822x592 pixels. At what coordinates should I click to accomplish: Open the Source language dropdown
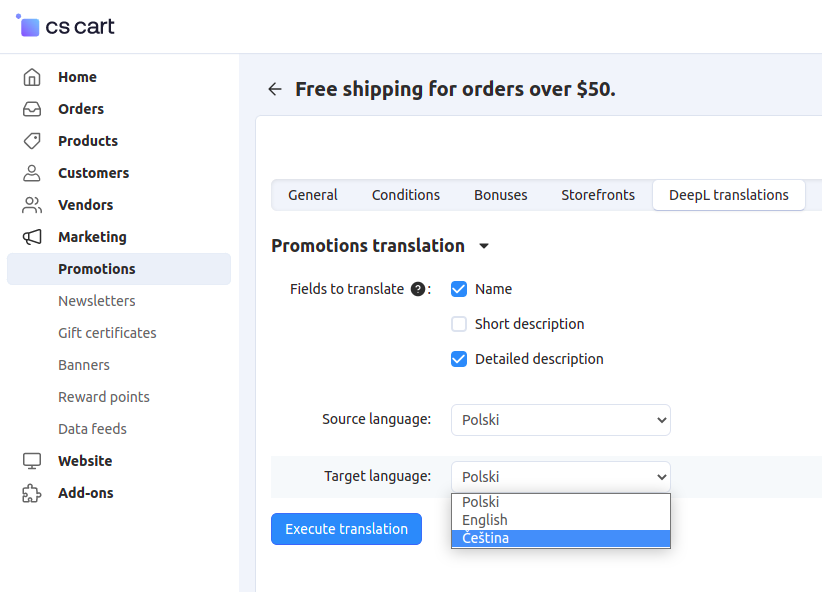560,420
